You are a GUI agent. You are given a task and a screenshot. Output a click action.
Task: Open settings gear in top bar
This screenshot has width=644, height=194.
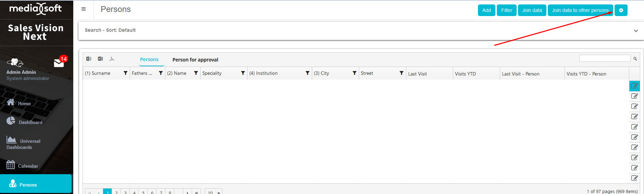[x=621, y=10]
